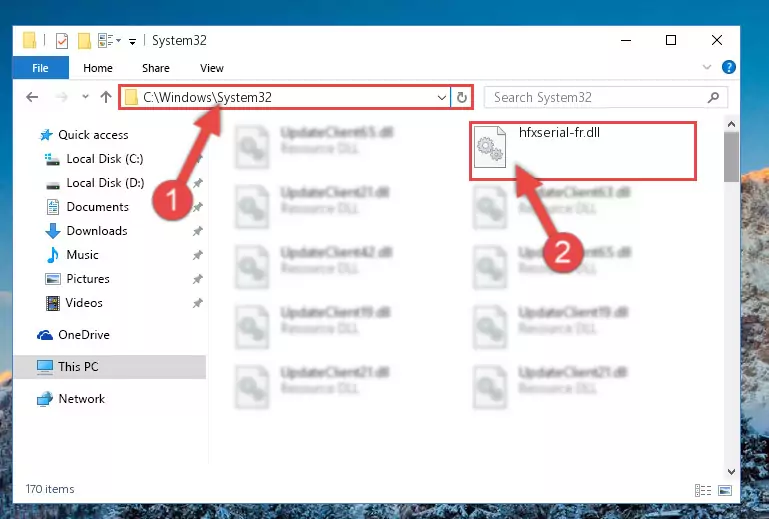Open Downloads in the sidebar
Screen dimensions: 769x519
click(86, 231)
